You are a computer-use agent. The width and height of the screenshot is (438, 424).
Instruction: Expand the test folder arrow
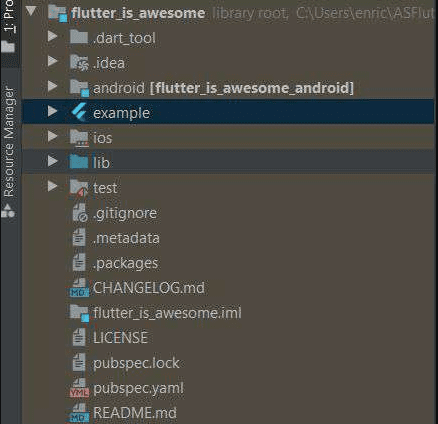coord(52,186)
